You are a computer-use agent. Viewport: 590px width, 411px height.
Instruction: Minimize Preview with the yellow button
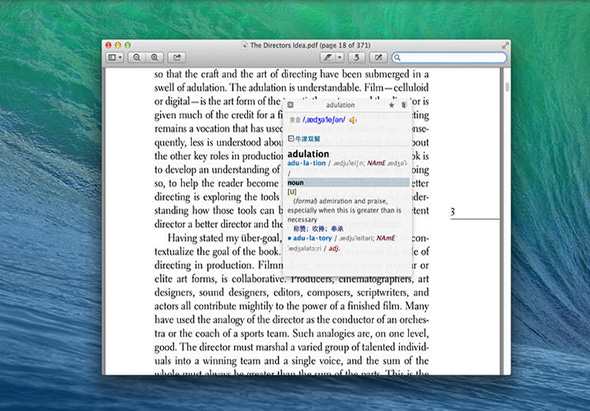pos(118,45)
